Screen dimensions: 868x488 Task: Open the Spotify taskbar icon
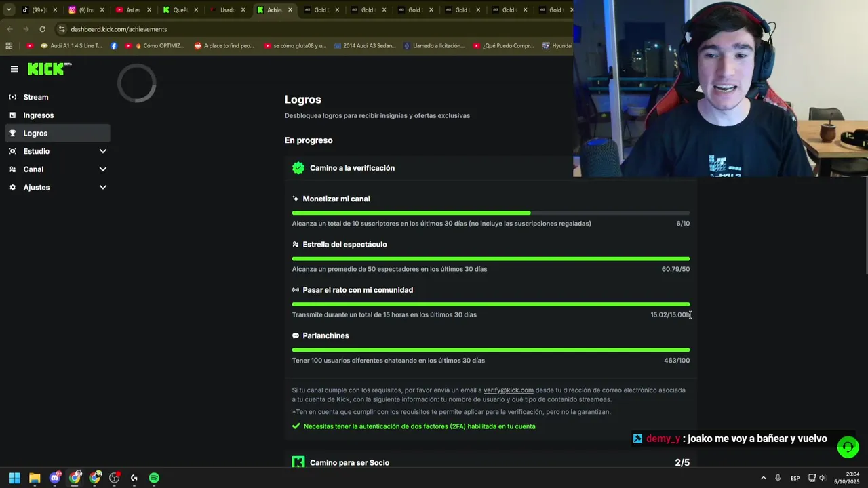point(154,478)
